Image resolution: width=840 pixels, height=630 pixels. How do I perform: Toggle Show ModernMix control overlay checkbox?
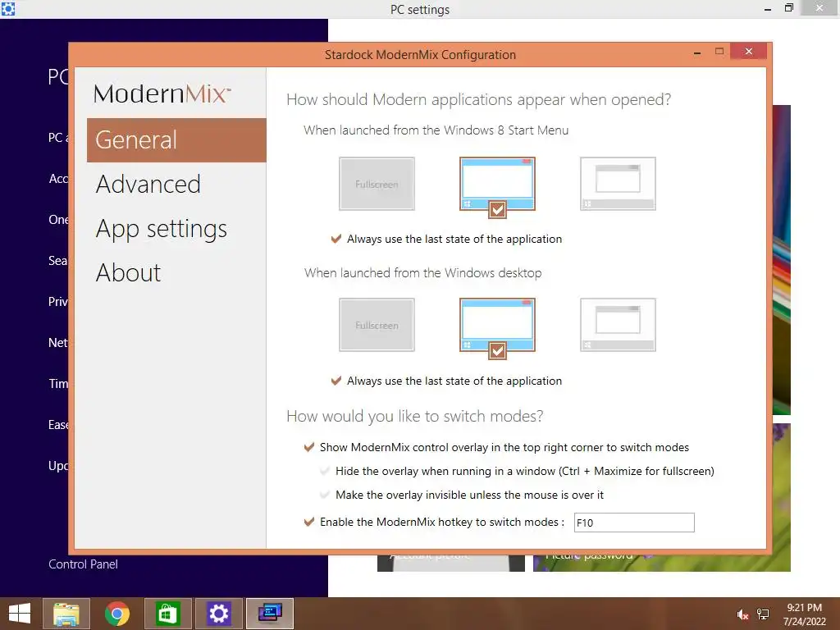[309, 447]
